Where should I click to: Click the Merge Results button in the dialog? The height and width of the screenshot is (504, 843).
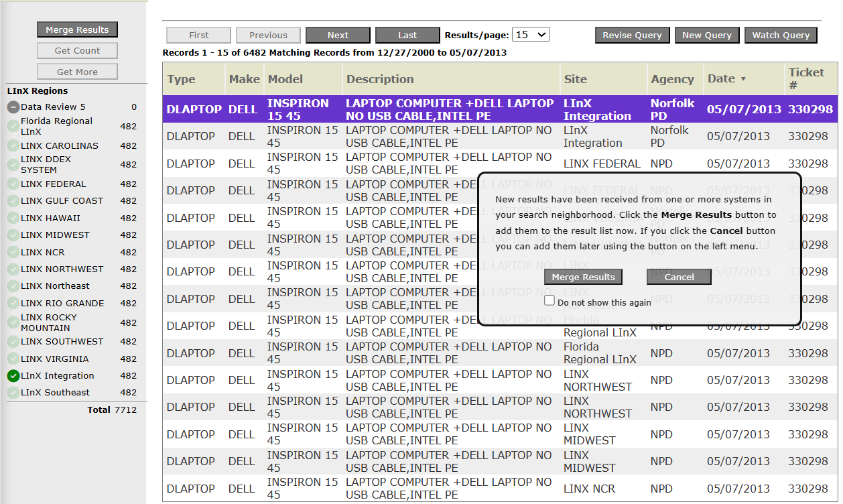583,277
